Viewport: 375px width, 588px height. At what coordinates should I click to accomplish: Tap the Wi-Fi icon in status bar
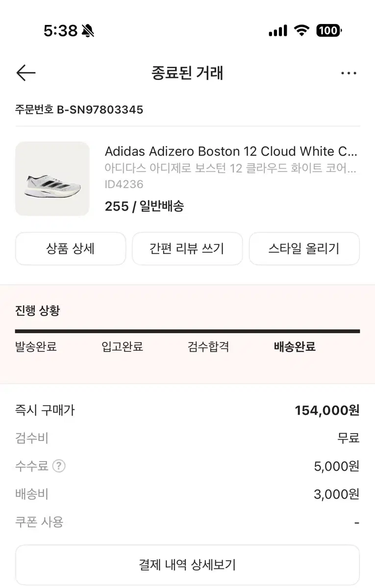(301, 31)
